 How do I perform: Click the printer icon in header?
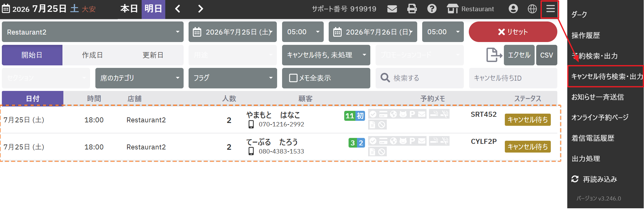pos(412,9)
